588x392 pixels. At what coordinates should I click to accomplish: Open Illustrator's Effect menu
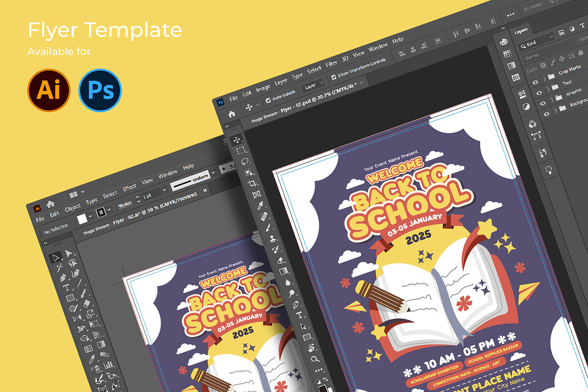click(x=129, y=187)
